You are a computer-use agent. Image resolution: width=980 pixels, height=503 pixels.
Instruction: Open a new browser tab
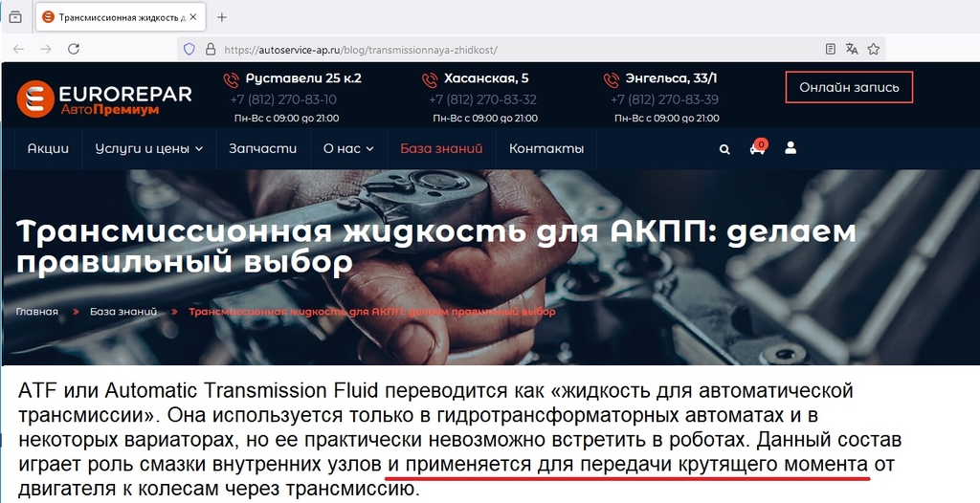point(221,17)
